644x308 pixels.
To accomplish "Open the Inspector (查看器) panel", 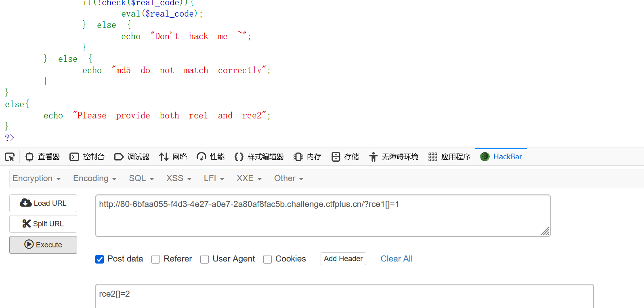I will tap(42, 157).
